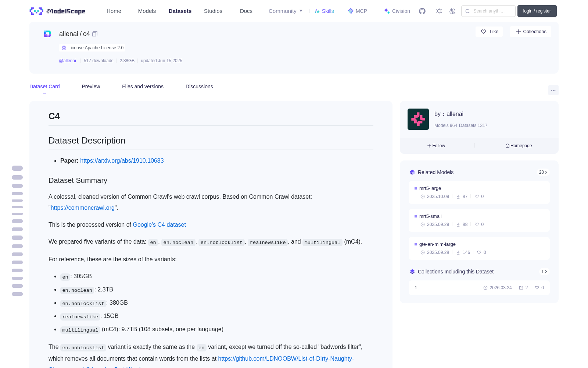Viewport: 588px width, 368px height.
Task: Expand Collections Including this Dataset list
Action: pyautogui.click(x=544, y=272)
